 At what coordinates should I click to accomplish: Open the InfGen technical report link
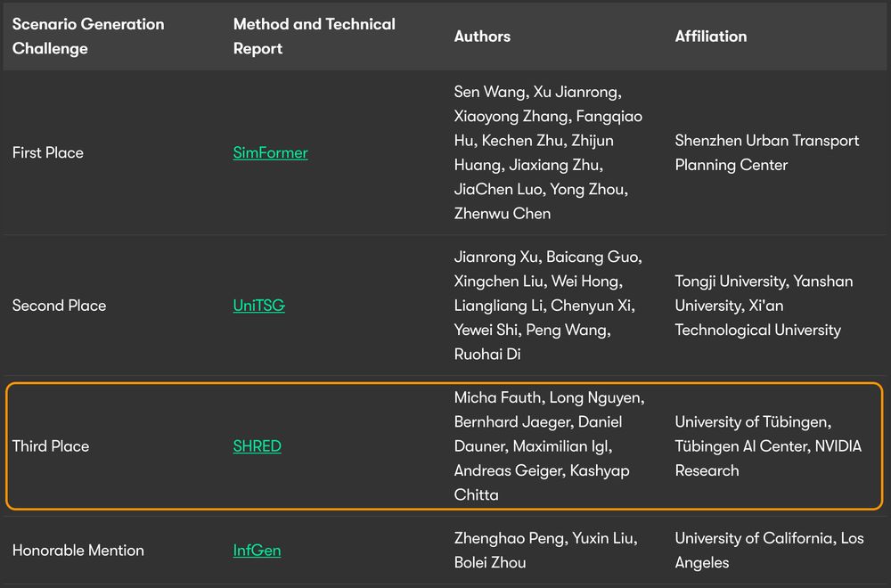257,551
